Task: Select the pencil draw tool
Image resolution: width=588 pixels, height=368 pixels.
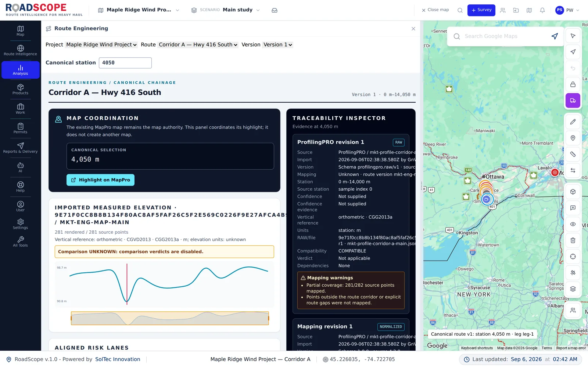Action: click(x=573, y=122)
